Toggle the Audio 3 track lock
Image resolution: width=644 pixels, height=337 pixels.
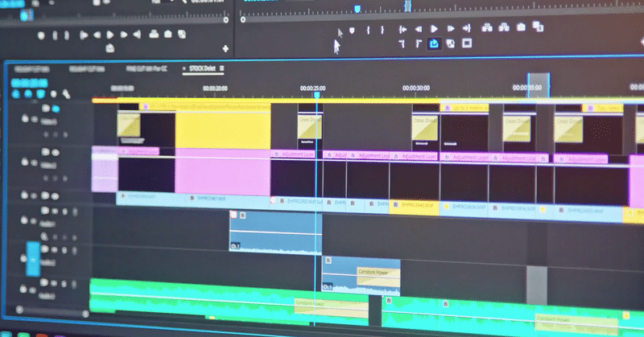[x=23, y=290]
